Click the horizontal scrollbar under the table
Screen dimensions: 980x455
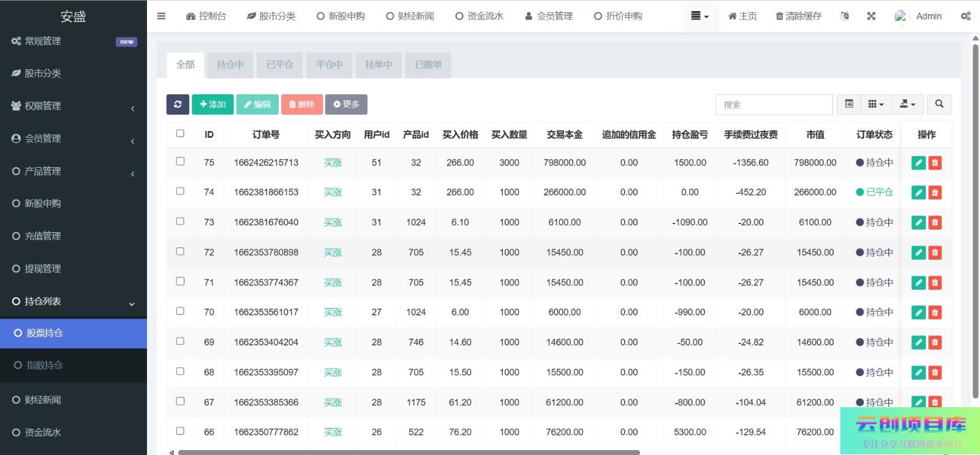tap(409, 453)
